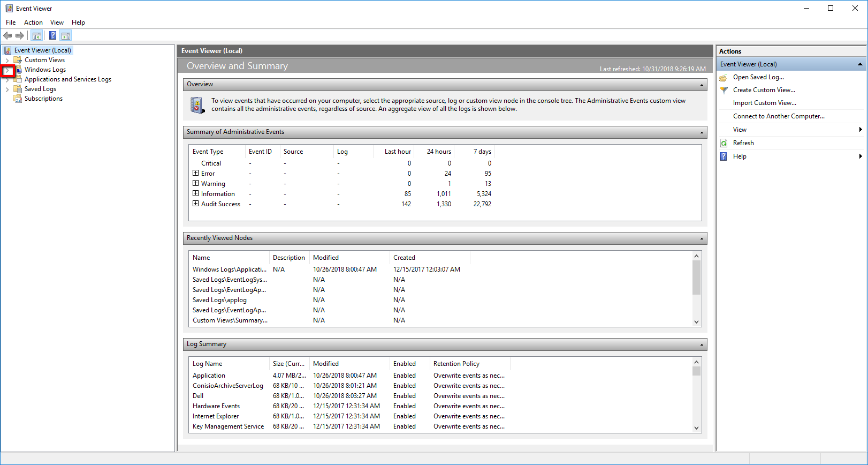Collapse the Log Summary section
This screenshot has width=868, height=465.
click(702, 344)
